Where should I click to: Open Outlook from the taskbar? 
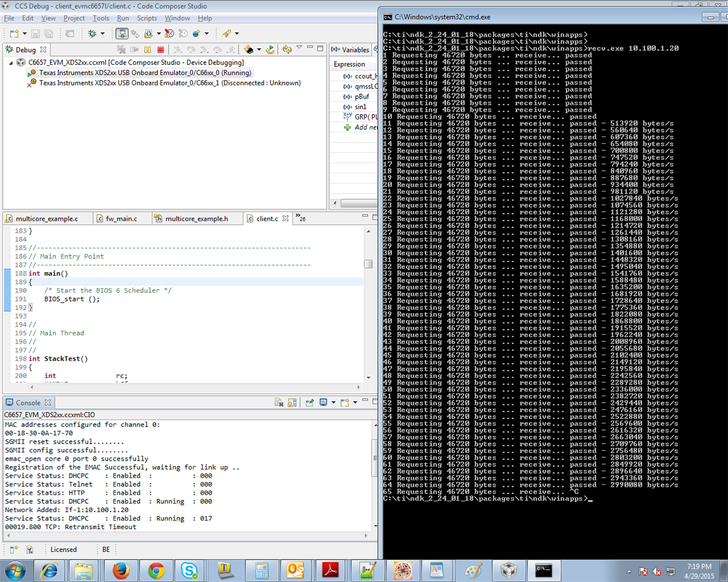(295, 570)
